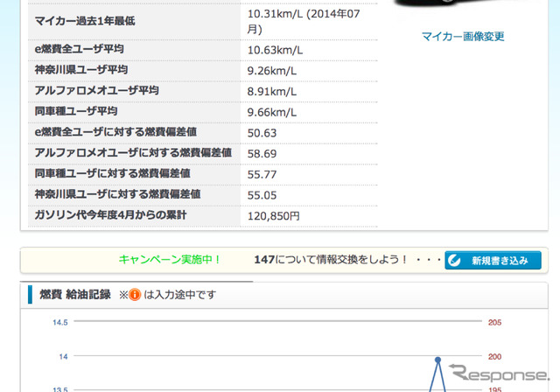Select the アルファロメオユーザ平均 label
This screenshot has height=392, width=560.
pos(96,90)
